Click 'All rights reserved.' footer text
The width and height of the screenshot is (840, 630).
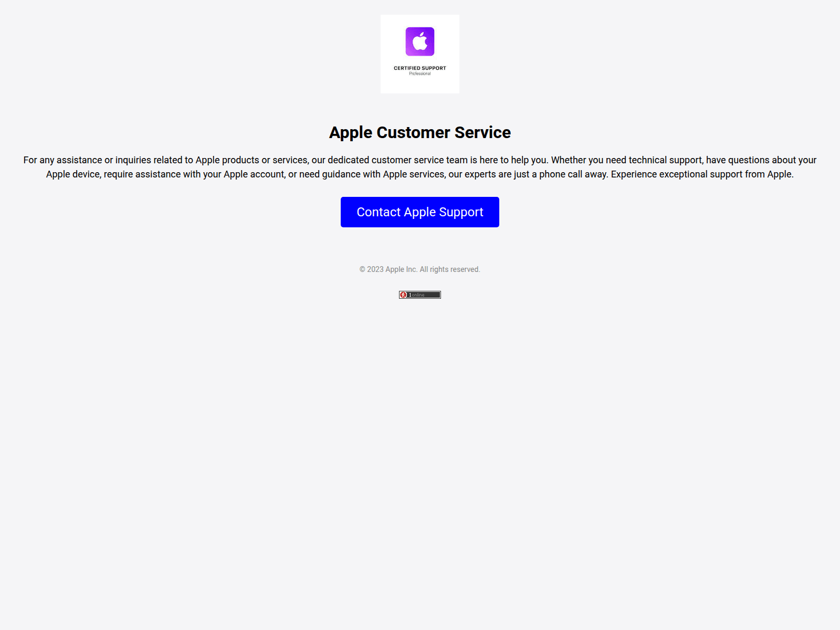pos(450,269)
